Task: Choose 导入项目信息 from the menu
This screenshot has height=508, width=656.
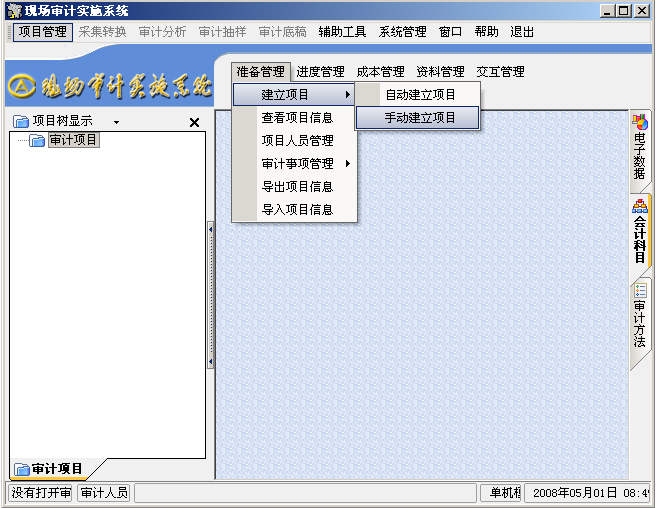Action: coord(294,210)
